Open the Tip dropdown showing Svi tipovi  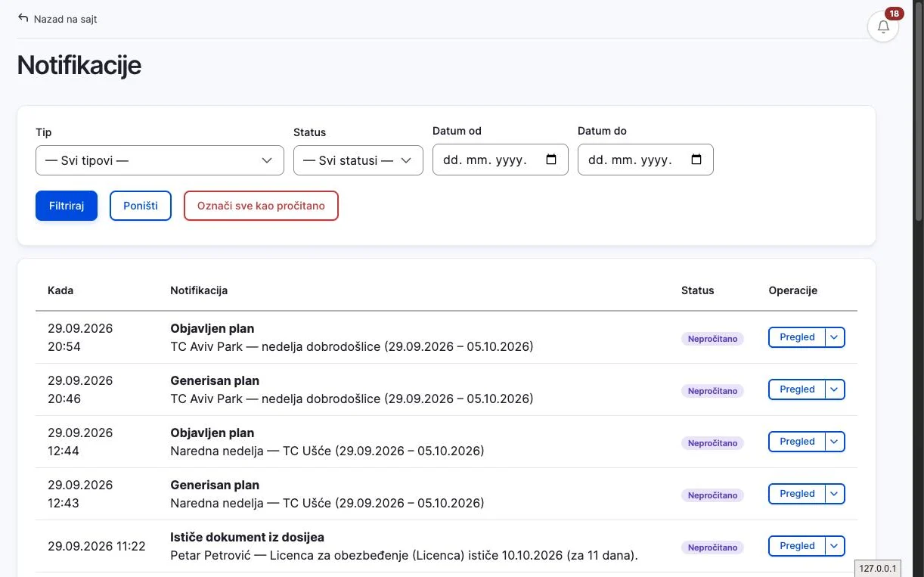(160, 160)
